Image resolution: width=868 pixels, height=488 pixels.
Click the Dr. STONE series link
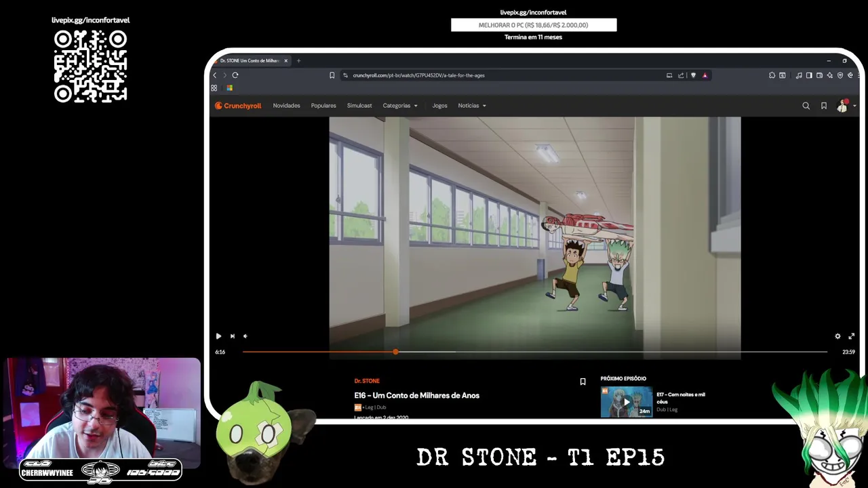click(x=367, y=381)
